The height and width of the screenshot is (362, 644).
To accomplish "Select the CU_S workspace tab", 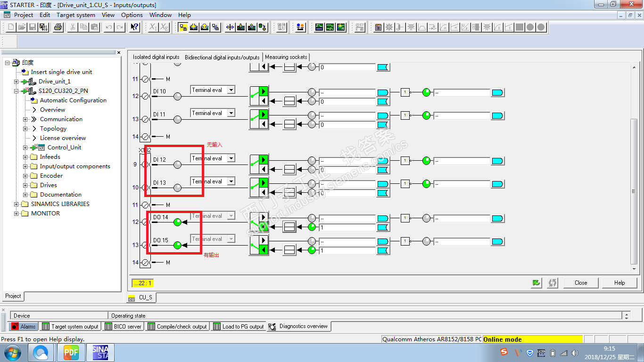I will 141,297.
